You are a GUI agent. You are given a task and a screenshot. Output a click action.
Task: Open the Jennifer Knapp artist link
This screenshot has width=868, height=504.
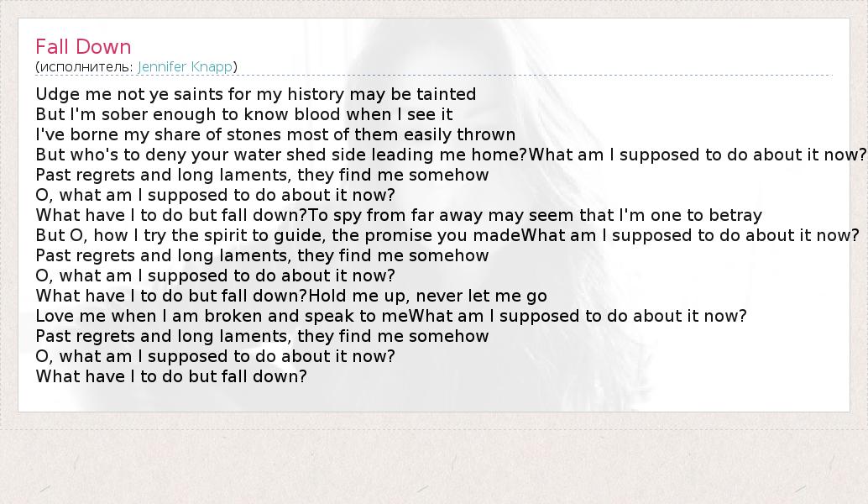point(185,66)
